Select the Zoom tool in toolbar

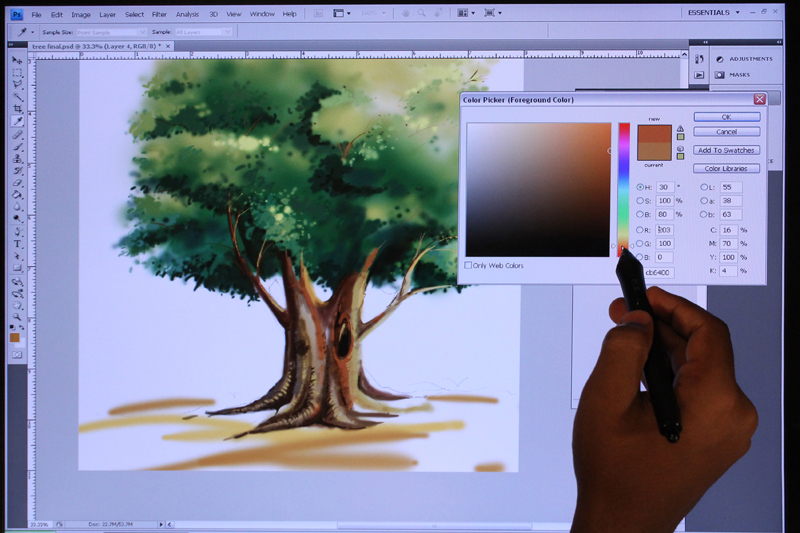coord(18,317)
